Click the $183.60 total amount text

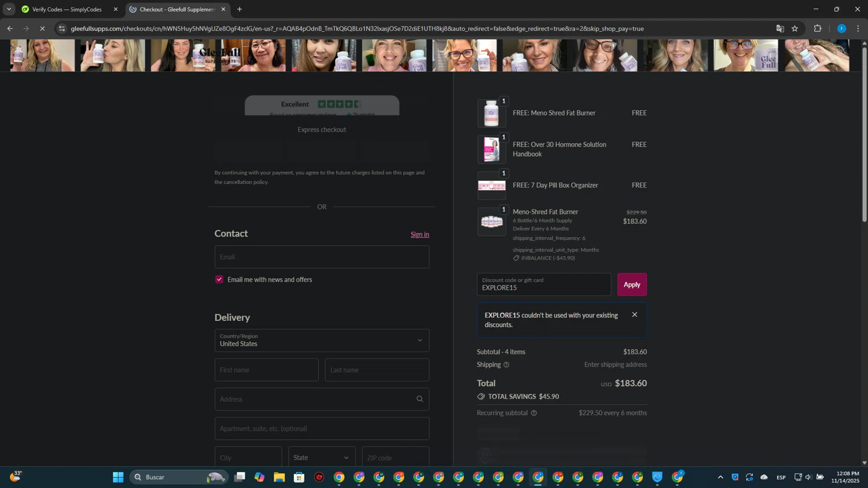tap(631, 383)
